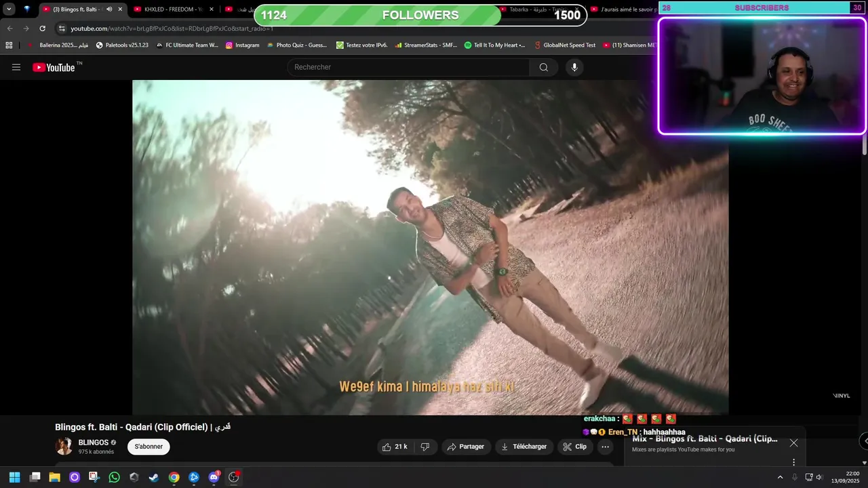
Task: Open the GlobalNet Speed Test bookmark
Action: click(565, 45)
